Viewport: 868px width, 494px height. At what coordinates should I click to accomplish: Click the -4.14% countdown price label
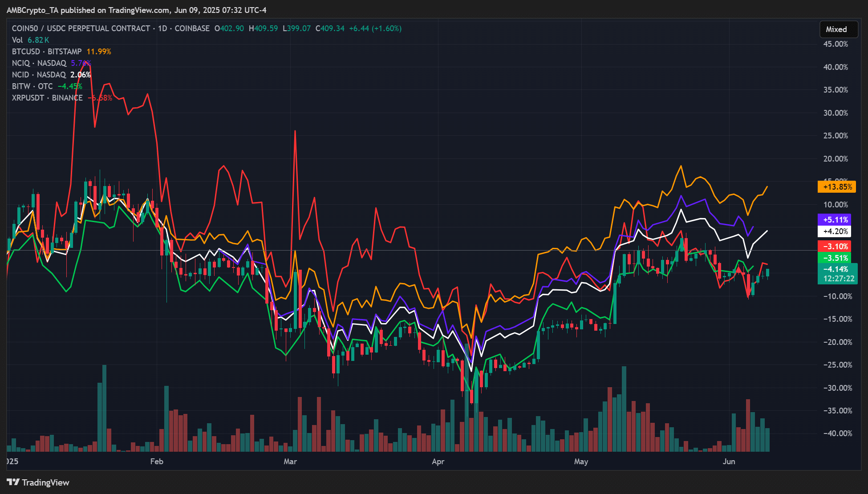[x=838, y=274]
